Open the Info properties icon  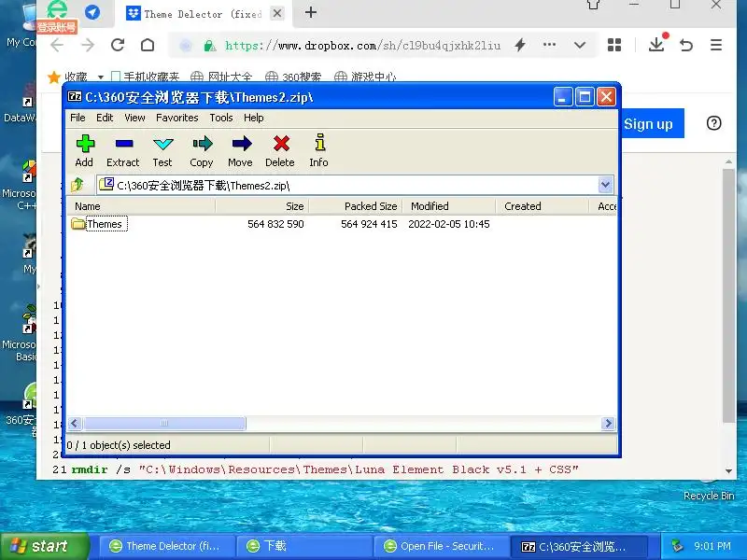click(x=318, y=150)
